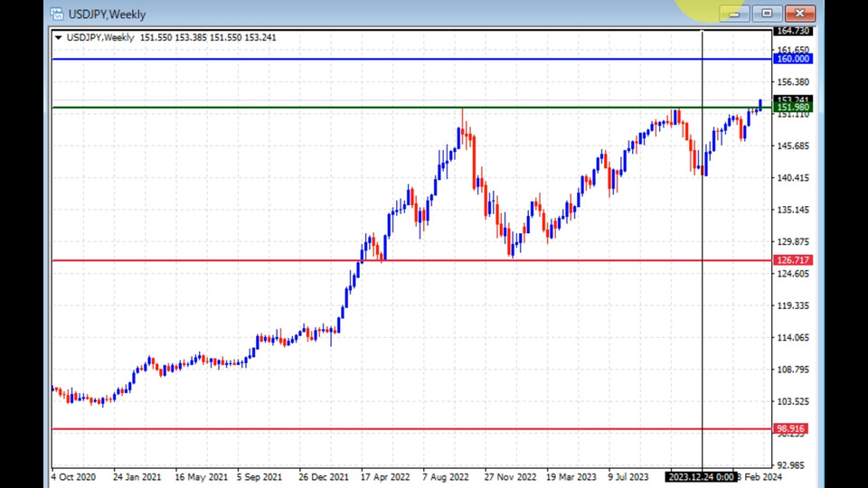Image resolution: width=868 pixels, height=488 pixels.
Task: Click the 108.795 price axis value
Action: (793, 370)
